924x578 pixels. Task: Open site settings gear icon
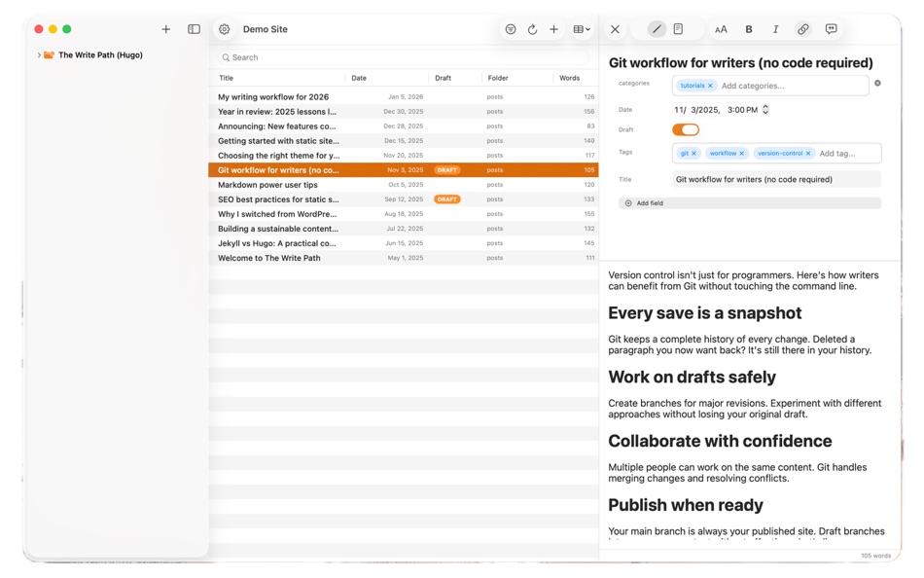tap(224, 29)
